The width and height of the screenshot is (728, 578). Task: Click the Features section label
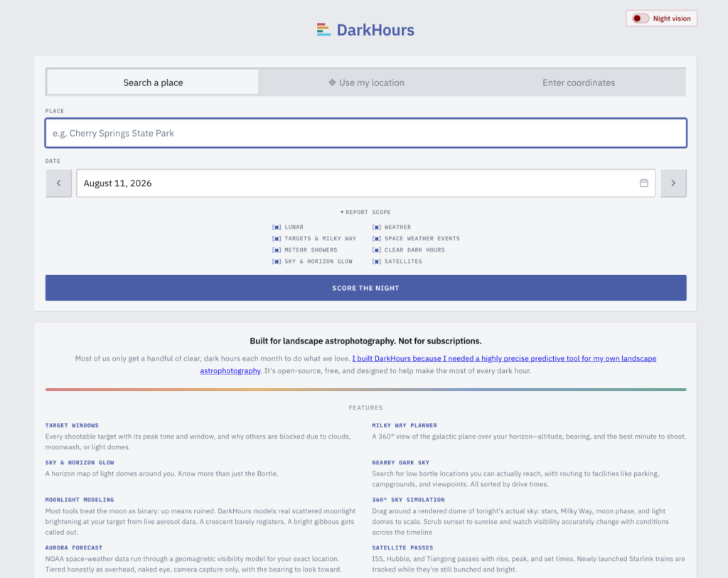click(x=366, y=407)
